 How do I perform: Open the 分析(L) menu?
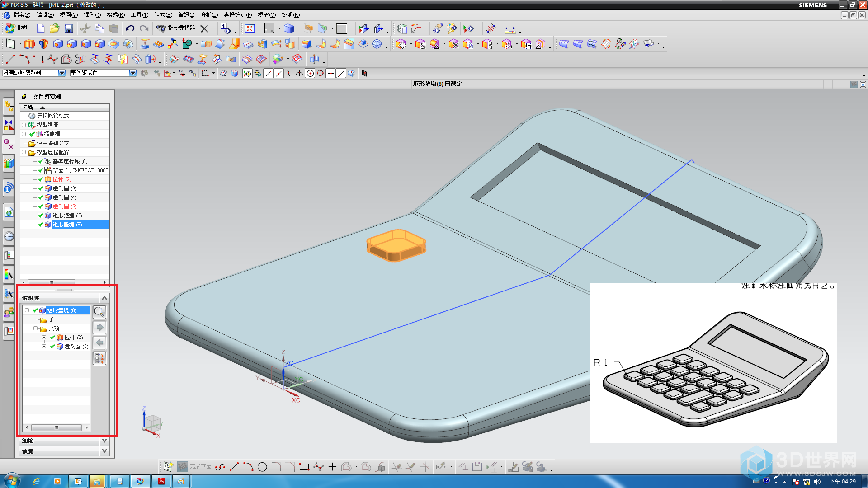[209, 15]
